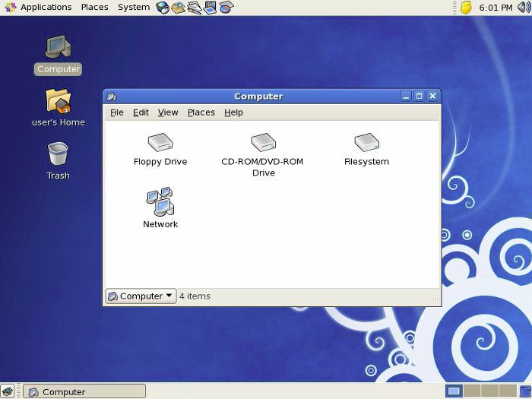Click the window resize grip in status bar
The width and height of the screenshot is (532, 399).
click(435, 299)
